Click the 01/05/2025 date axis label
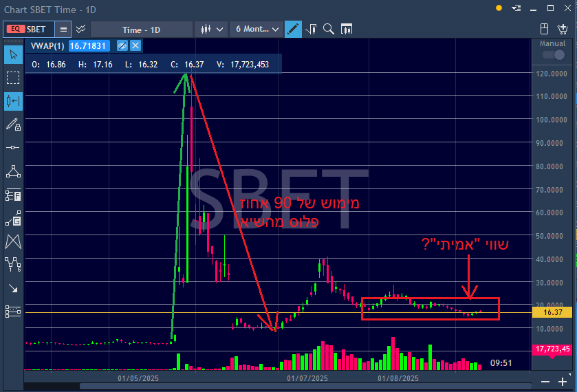The width and height of the screenshot is (577, 392). (x=138, y=378)
